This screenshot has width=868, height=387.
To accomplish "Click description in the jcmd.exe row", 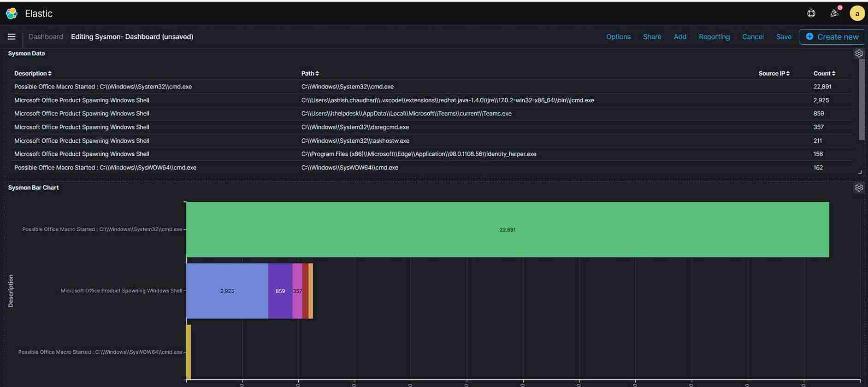I will tap(82, 100).
